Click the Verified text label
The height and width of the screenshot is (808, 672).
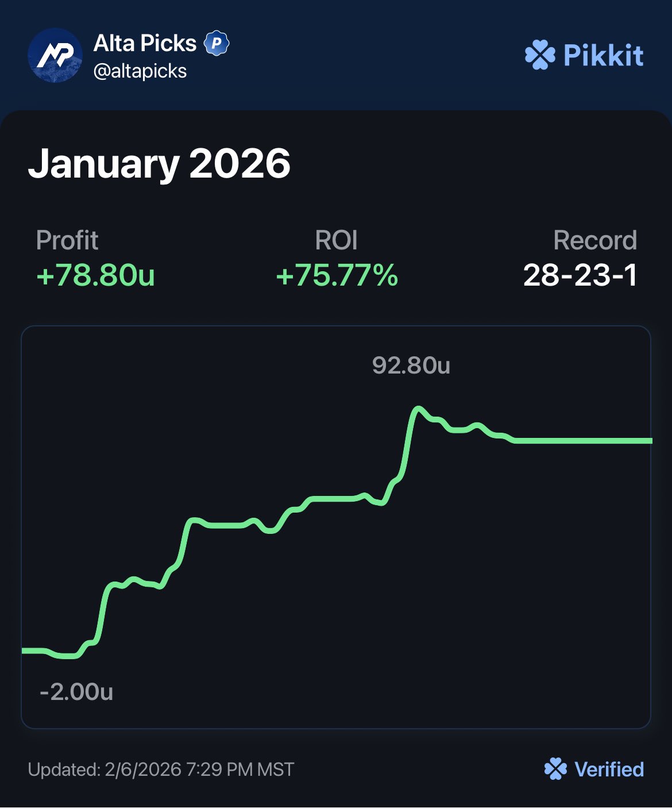coord(609,769)
